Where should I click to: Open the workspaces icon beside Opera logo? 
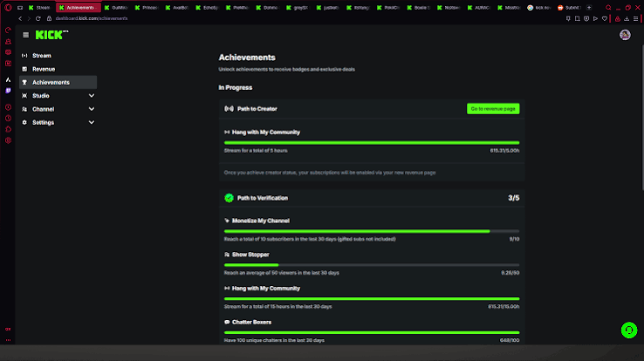[20, 7]
